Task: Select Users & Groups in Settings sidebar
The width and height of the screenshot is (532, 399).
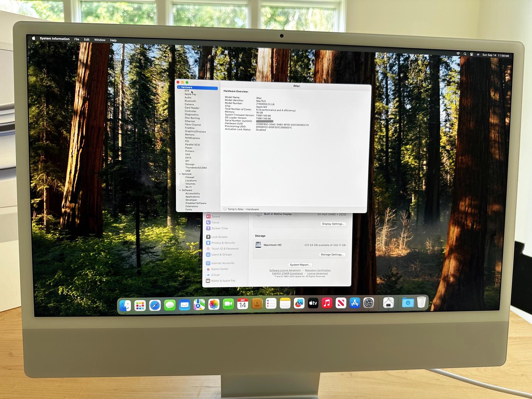Action: point(219,255)
